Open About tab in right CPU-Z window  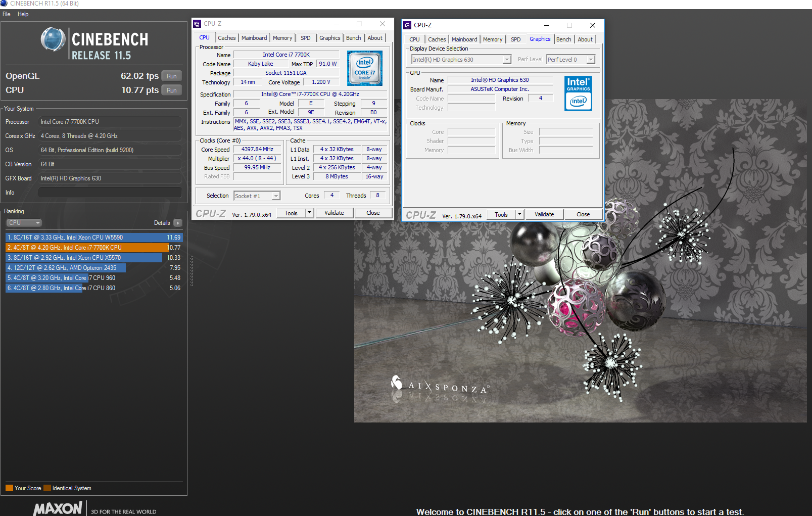(x=585, y=39)
